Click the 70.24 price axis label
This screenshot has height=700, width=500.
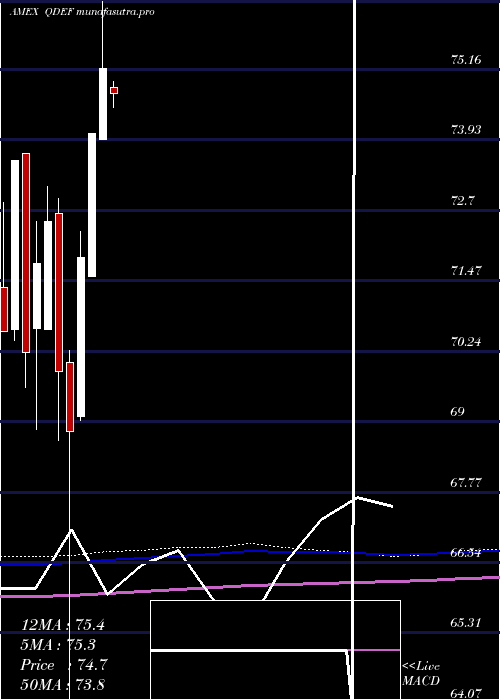pyautogui.click(x=466, y=342)
